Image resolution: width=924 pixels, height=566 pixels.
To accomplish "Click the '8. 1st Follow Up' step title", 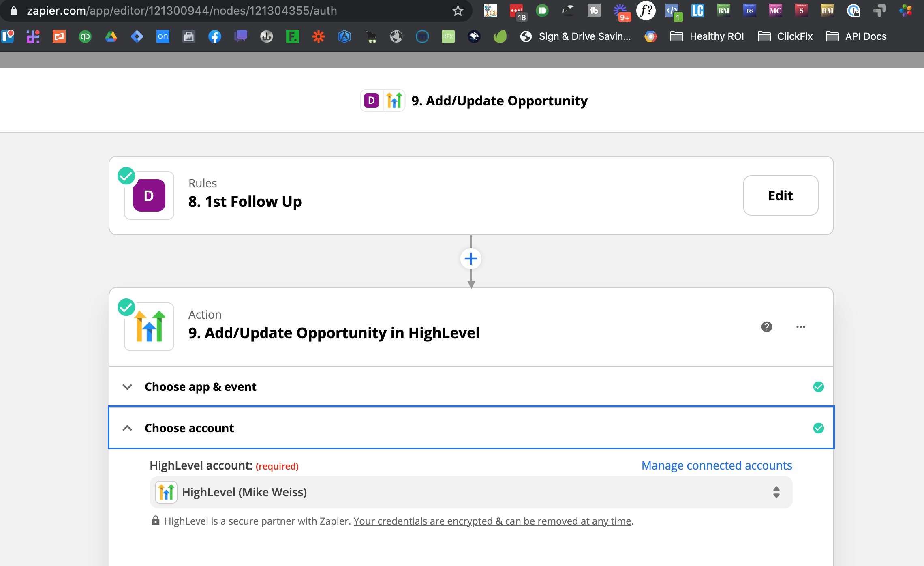I will (245, 202).
